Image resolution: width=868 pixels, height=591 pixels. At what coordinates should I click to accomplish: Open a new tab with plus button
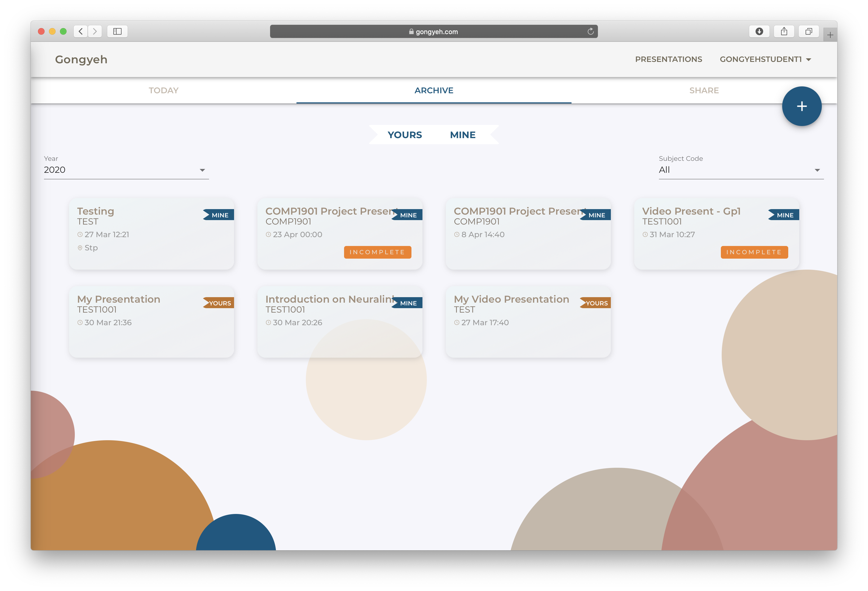pos(830,35)
